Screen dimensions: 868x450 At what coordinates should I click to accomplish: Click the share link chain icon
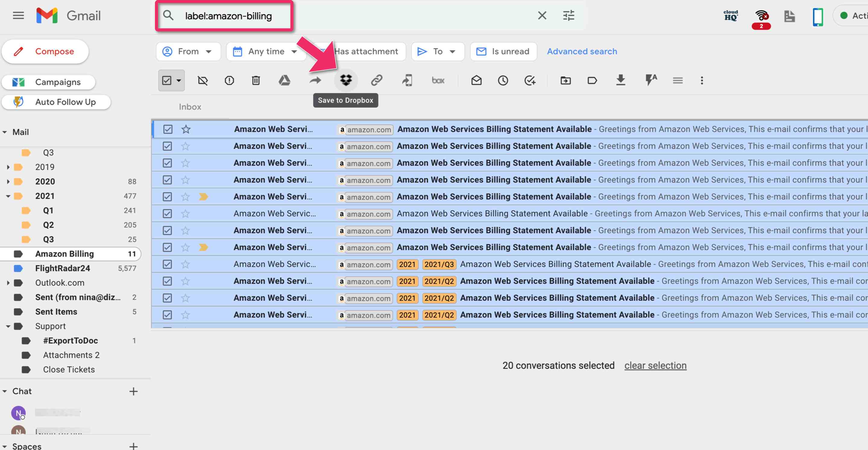pos(377,80)
